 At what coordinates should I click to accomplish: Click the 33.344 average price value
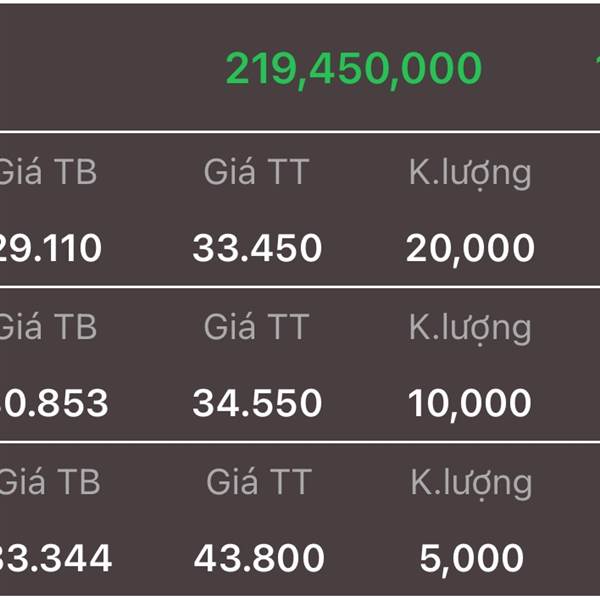tap(56, 558)
